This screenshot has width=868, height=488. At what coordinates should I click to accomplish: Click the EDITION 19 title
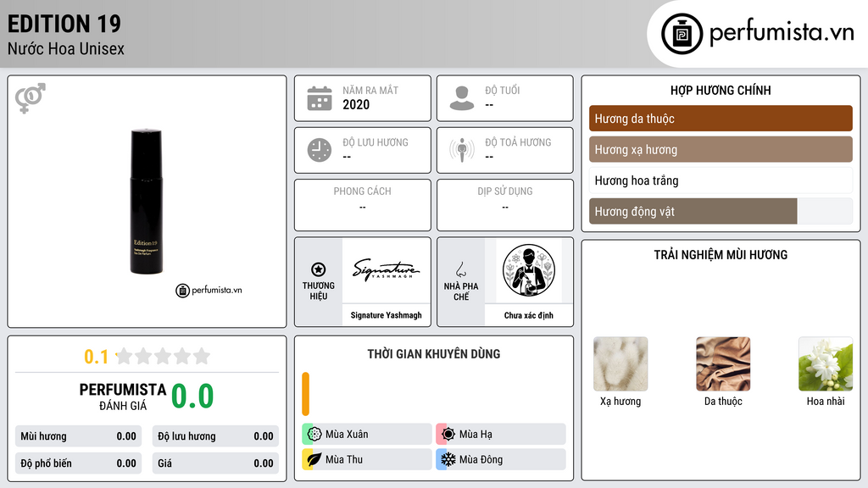point(64,24)
